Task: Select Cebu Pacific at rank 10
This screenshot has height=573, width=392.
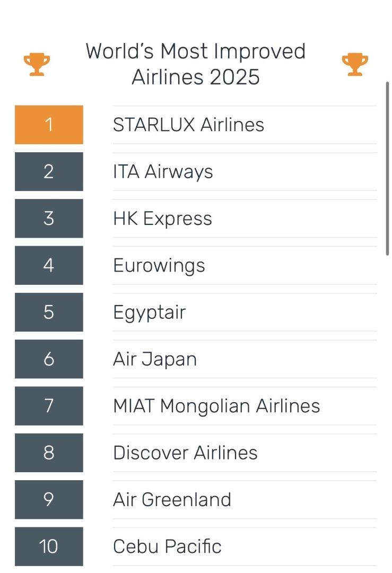Action: [167, 546]
